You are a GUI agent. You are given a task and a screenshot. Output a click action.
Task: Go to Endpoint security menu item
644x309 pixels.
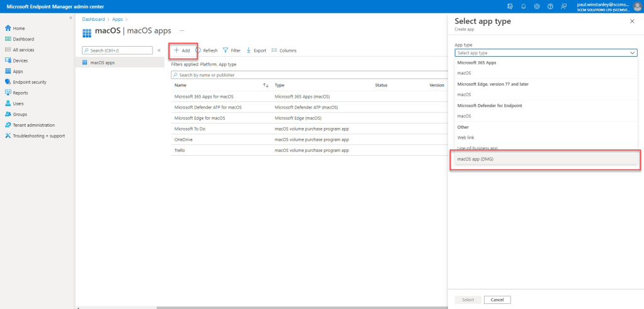click(x=29, y=82)
